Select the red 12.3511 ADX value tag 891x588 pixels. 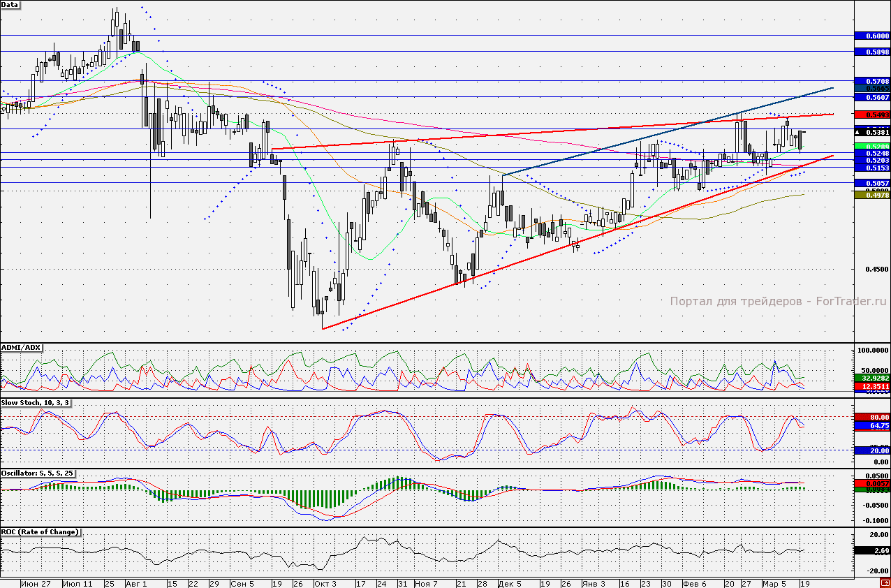coord(872,385)
